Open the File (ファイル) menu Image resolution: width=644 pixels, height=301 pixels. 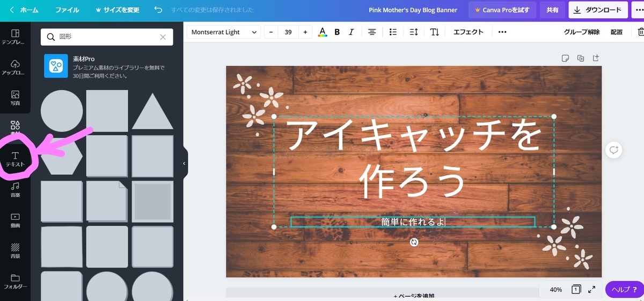pyautogui.click(x=67, y=10)
